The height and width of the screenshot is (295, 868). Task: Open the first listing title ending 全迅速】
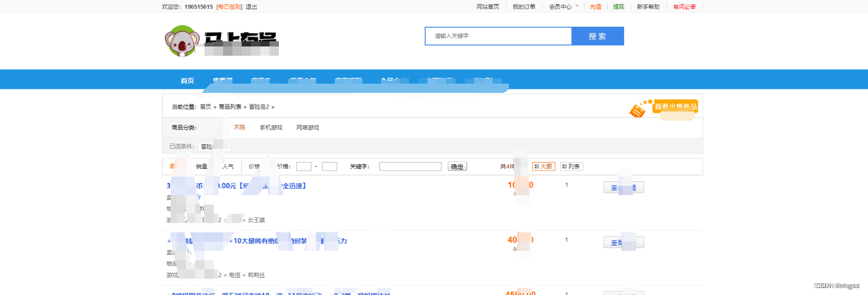(236, 186)
